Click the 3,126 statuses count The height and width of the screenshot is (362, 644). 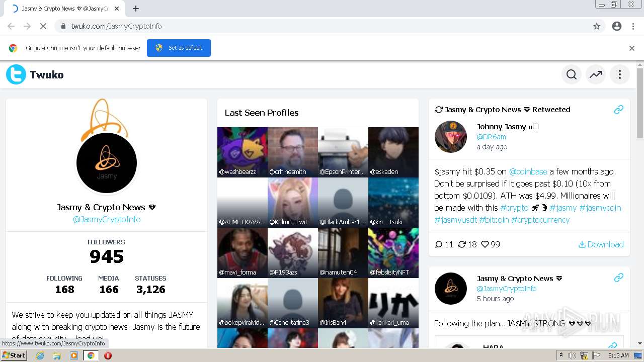click(x=150, y=289)
